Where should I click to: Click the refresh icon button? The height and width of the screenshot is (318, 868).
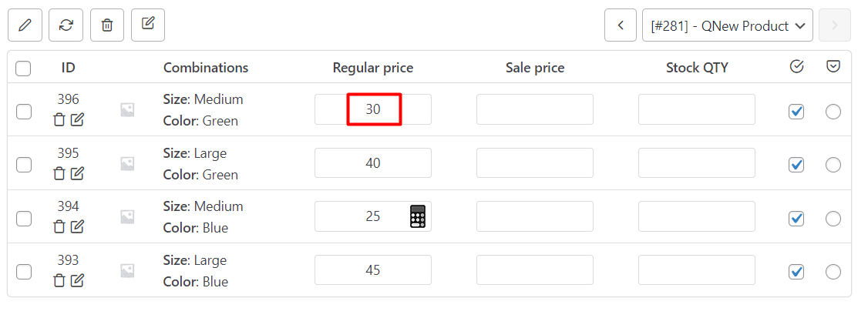point(66,25)
